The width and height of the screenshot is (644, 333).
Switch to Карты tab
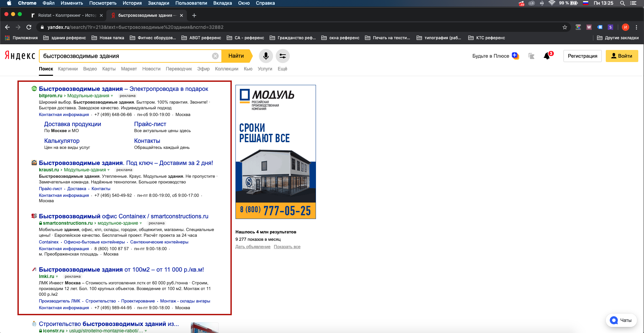(109, 69)
